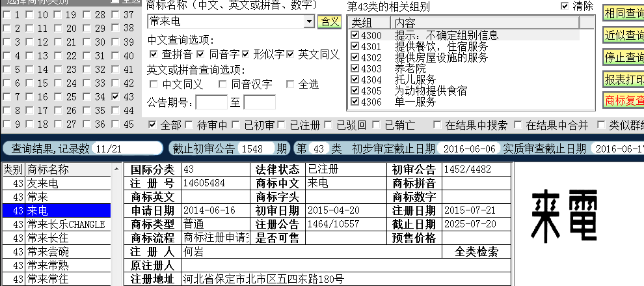The width and height of the screenshot is (644, 286).
Task: Select the 常来长乐CHANGLE result row
Action: tap(57, 224)
